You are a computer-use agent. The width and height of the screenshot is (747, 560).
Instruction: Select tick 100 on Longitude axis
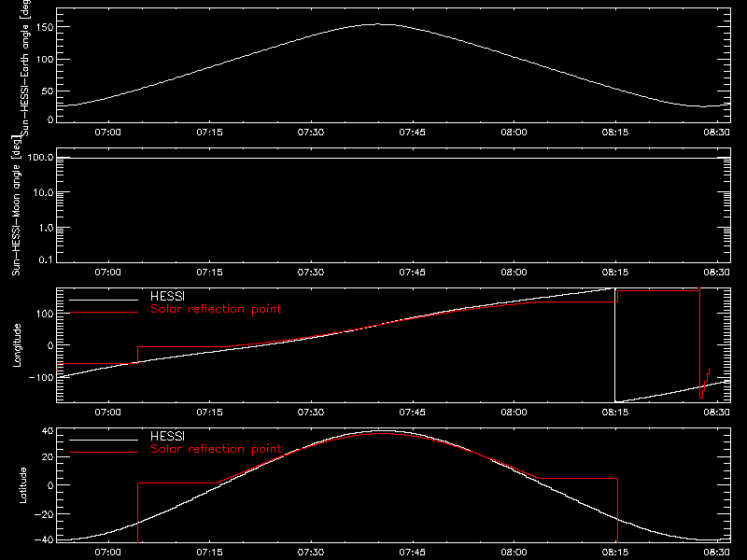pos(45,314)
